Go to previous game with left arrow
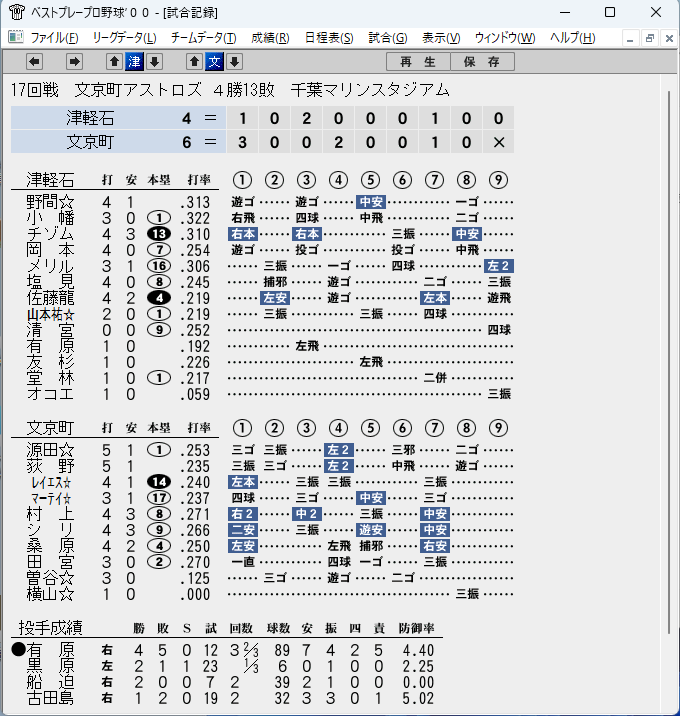 [x=34, y=62]
